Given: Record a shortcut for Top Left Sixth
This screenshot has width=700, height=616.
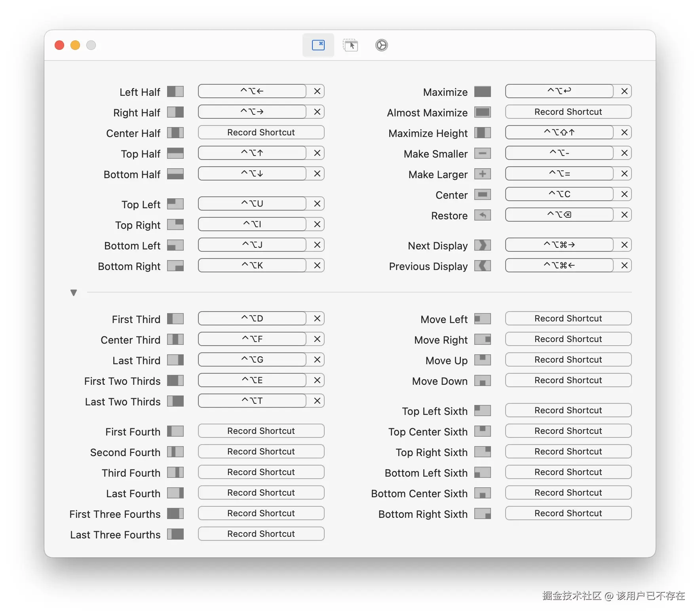Looking at the screenshot, I should tap(569, 410).
